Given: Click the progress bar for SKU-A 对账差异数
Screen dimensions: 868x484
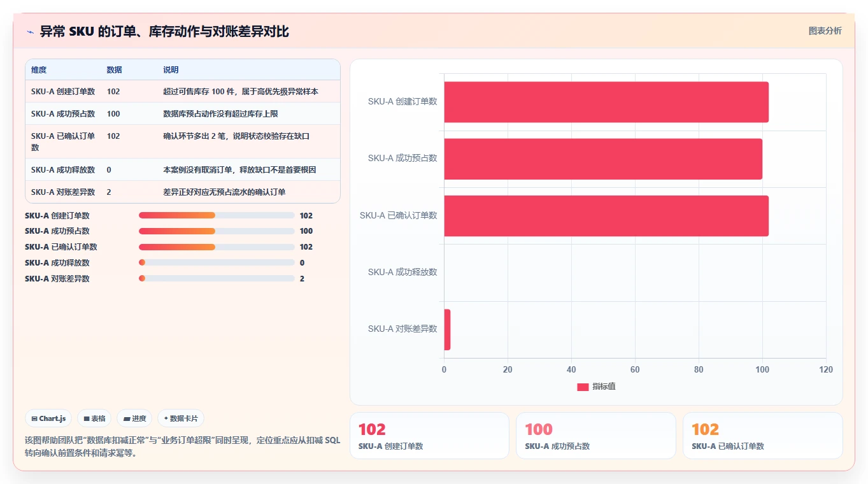Looking at the screenshot, I should pyautogui.click(x=217, y=278).
